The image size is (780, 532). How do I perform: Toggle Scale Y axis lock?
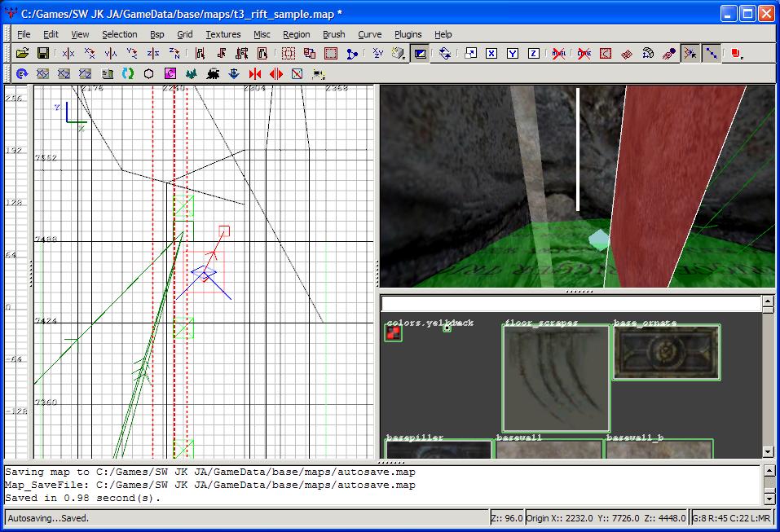513,53
